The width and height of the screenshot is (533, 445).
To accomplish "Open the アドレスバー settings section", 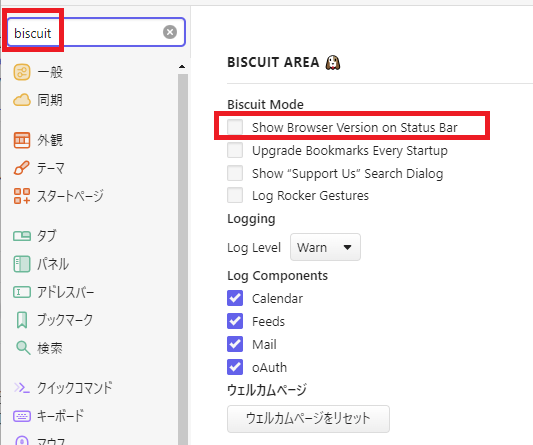I will [x=53, y=292].
